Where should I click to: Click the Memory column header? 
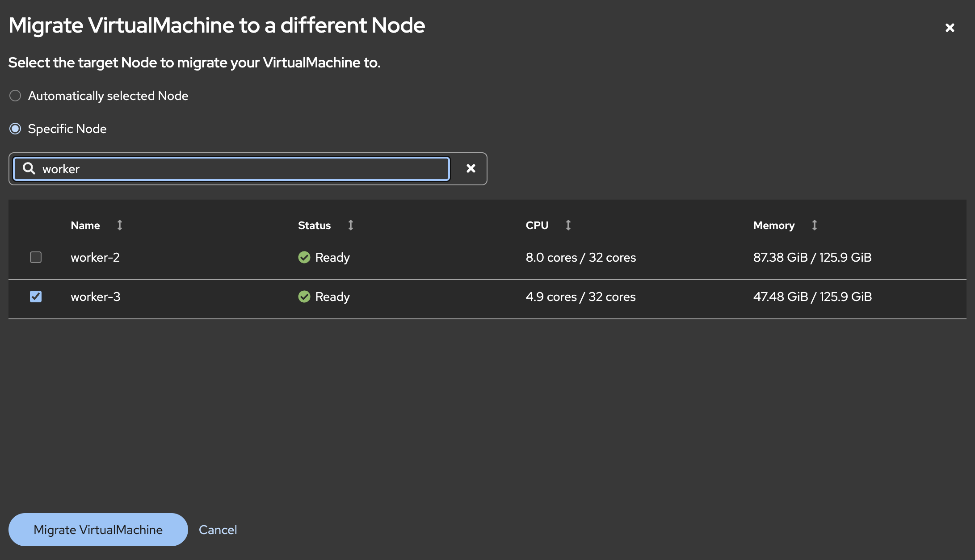click(x=773, y=225)
